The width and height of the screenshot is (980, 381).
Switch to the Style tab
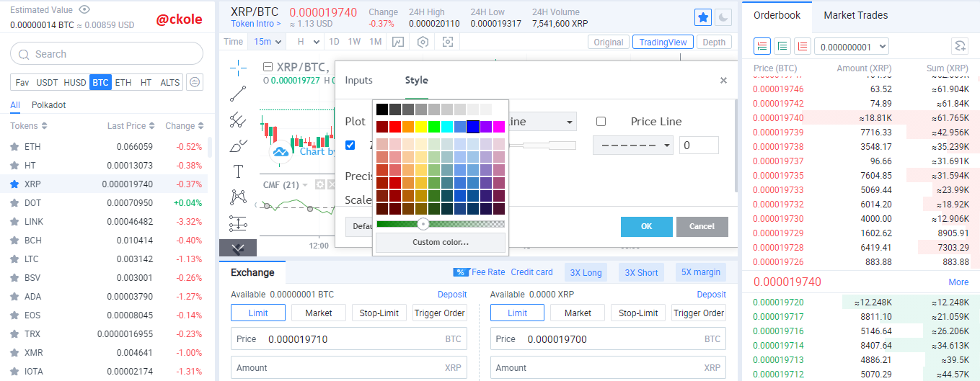pos(416,80)
